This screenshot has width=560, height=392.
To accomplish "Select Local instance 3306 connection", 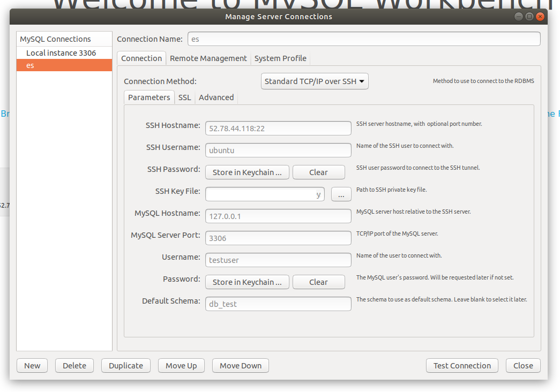I will pos(61,53).
